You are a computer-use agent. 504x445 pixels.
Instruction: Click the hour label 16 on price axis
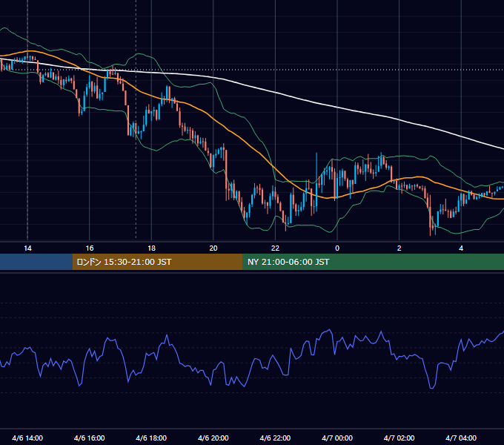click(90, 248)
